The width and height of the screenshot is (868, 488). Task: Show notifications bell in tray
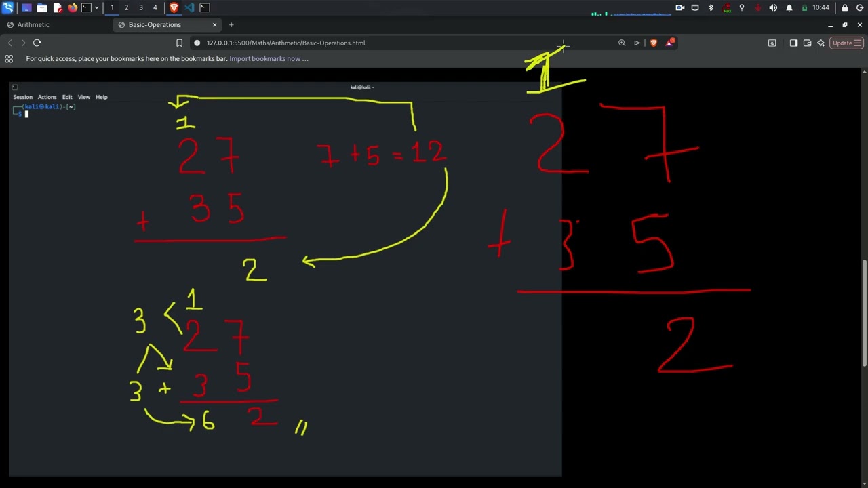pos(789,7)
